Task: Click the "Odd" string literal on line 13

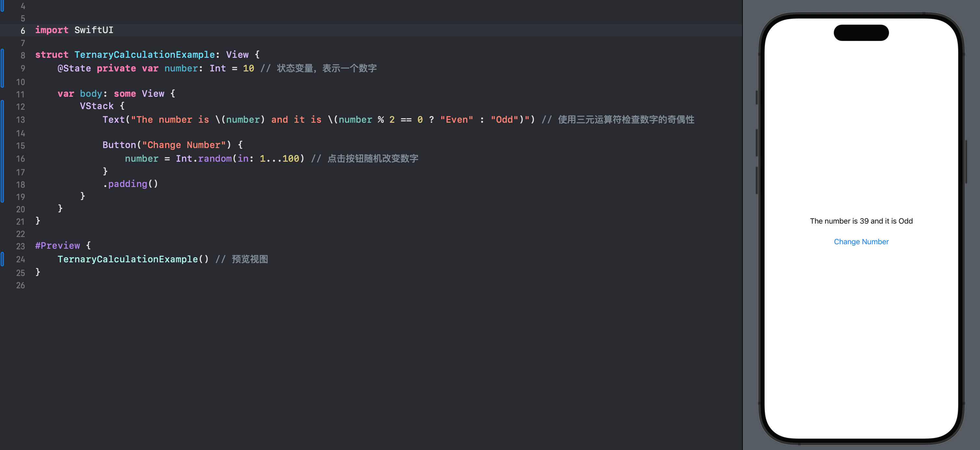Action: click(504, 120)
